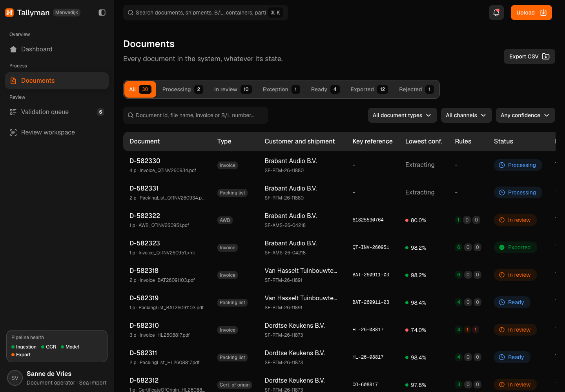Open Dashboard in the sidebar
The width and height of the screenshot is (565, 392).
coord(57,49)
